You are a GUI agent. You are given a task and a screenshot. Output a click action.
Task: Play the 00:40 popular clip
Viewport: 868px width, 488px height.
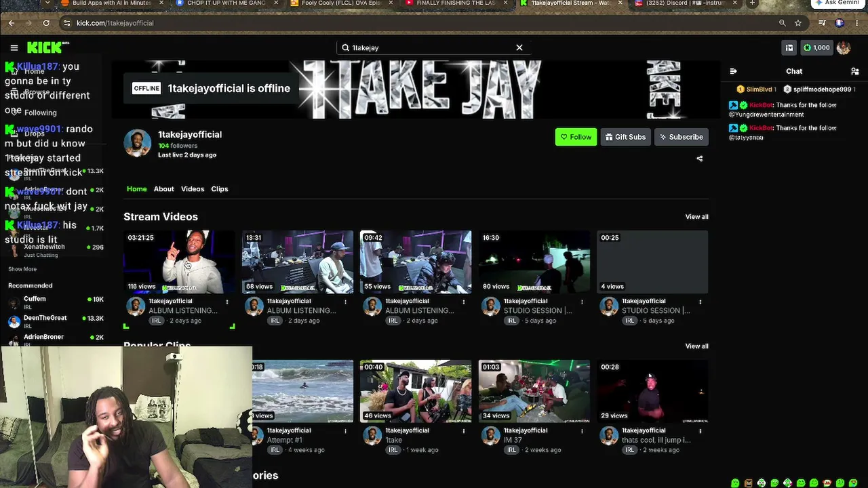click(x=416, y=391)
